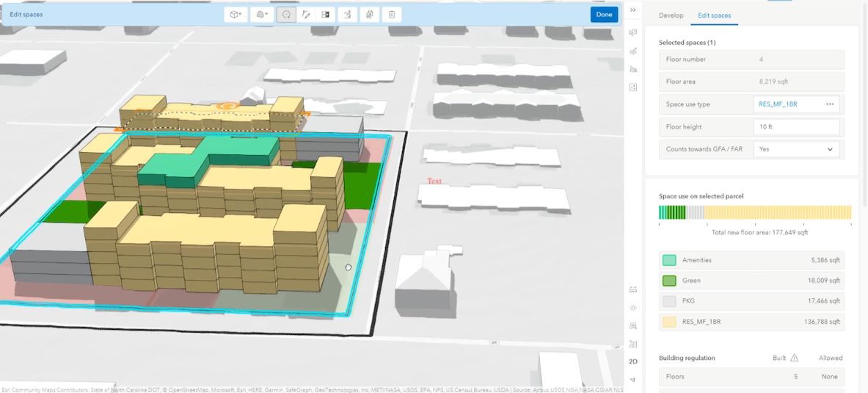Delete selected space with trash icon
The image size is (868, 393).
point(392,15)
